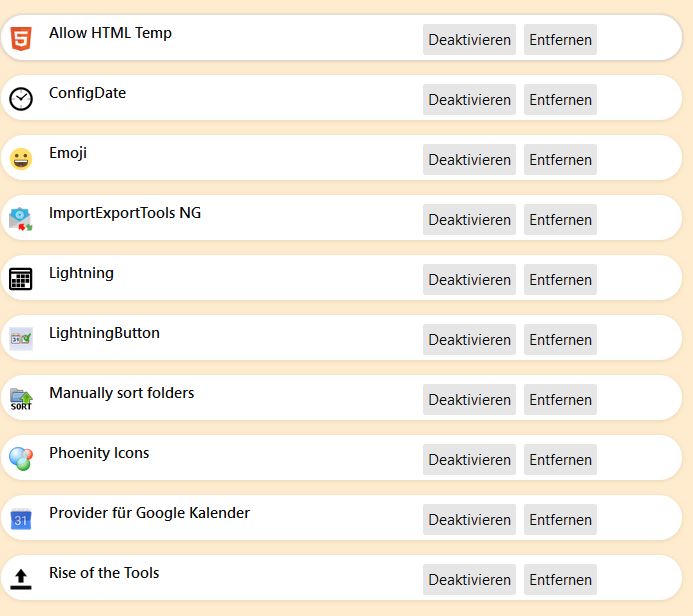The height and width of the screenshot is (616, 693).
Task: Deactivate Manually sort folders add-on
Action: point(469,399)
